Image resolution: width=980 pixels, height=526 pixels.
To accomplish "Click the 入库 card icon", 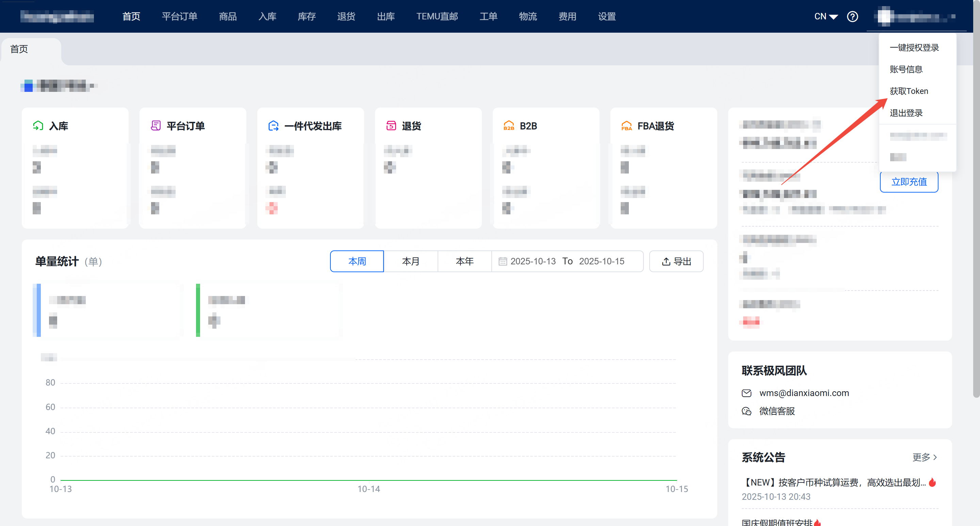I will (38, 126).
